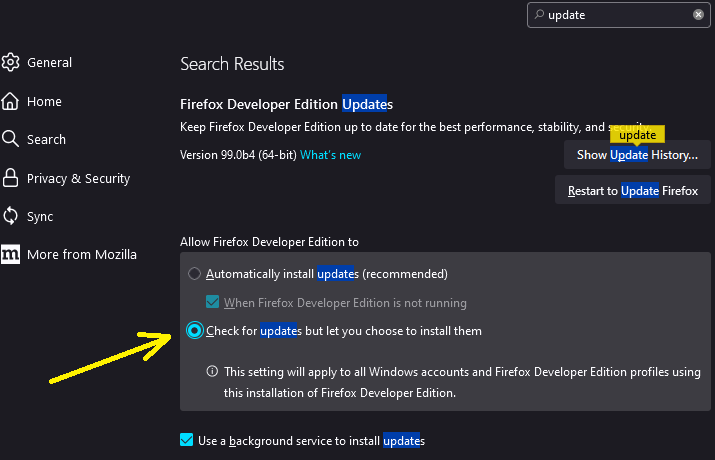Click Restart to Update Firefox button
Image resolution: width=715 pixels, height=460 pixels.
pyautogui.click(x=632, y=191)
